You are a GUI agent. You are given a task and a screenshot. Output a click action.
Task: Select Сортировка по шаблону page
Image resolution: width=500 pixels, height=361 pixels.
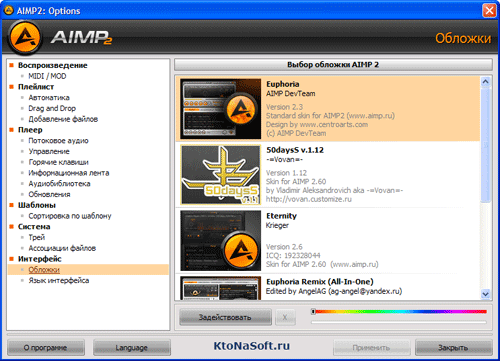70,216
